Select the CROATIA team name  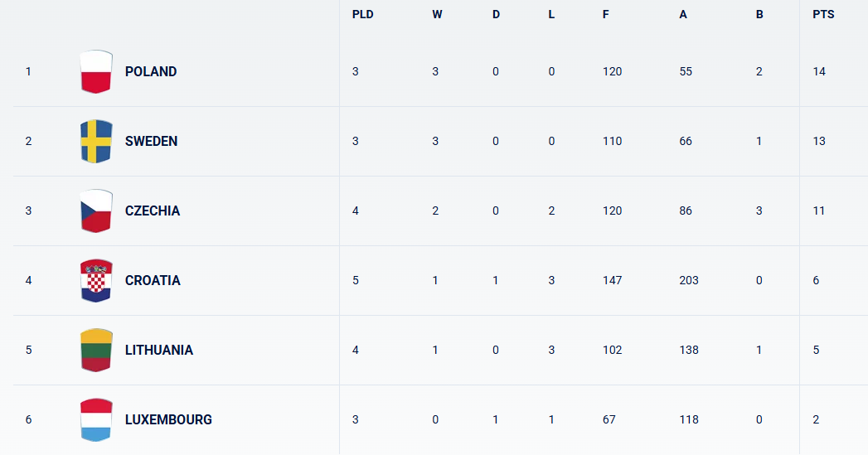pos(153,281)
